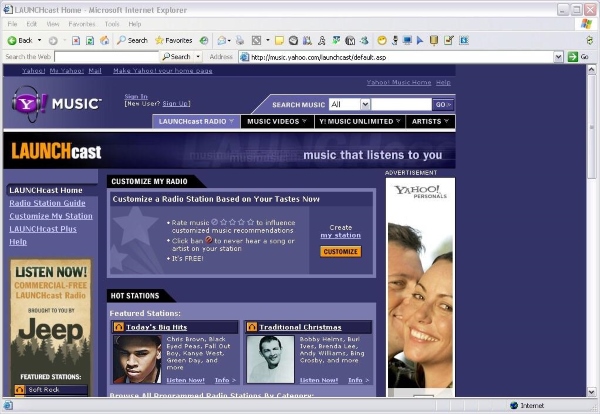Open the Tools menu

112,23
